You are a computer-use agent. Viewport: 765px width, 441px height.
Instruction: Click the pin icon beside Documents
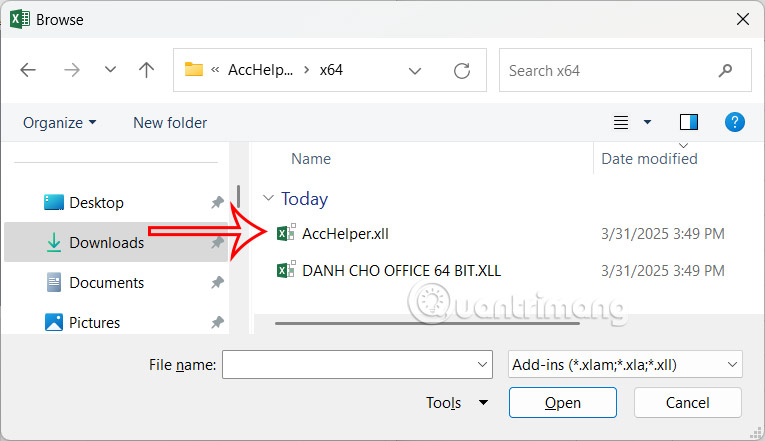click(217, 282)
